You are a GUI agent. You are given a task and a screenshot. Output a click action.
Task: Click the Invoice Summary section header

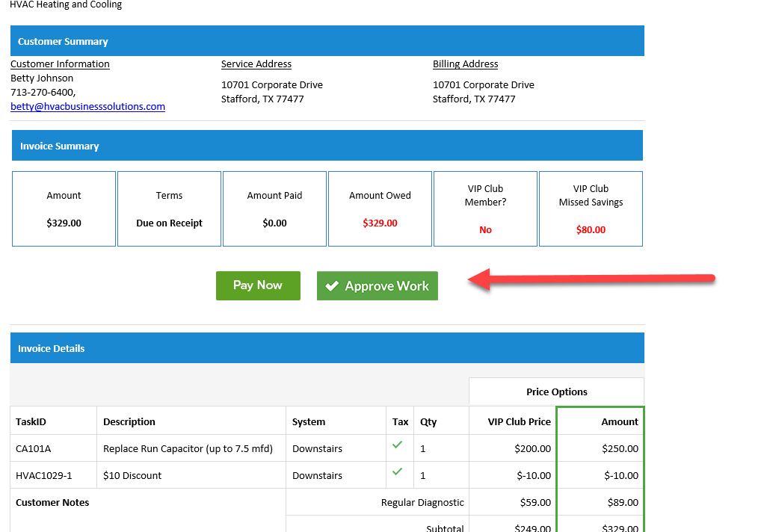tap(327, 146)
